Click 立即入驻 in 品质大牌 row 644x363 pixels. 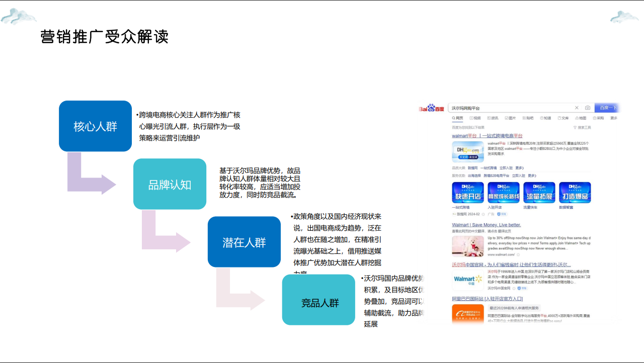[x=506, y=168]
